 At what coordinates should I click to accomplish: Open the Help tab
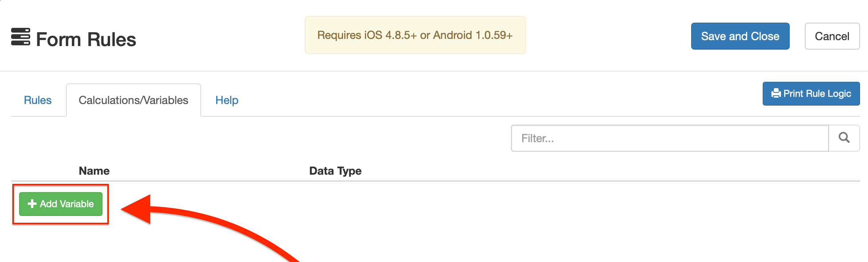[x=227, y=100]
